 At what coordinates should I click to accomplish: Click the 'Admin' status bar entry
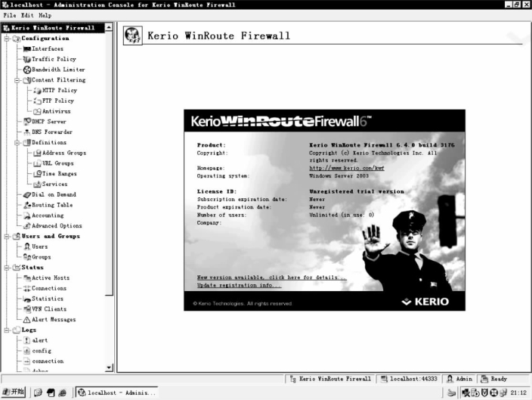coord(459,379)
